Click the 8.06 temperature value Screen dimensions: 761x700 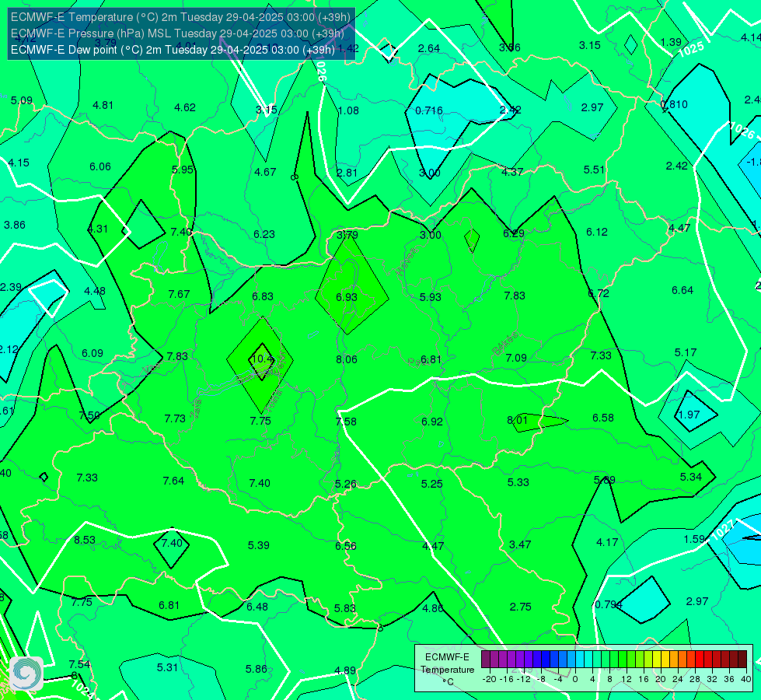pyautogui.click(x=347, y=359)
